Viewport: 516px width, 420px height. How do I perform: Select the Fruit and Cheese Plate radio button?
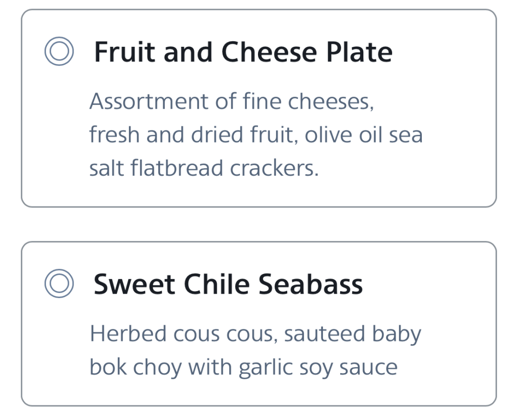pos(59,51)
